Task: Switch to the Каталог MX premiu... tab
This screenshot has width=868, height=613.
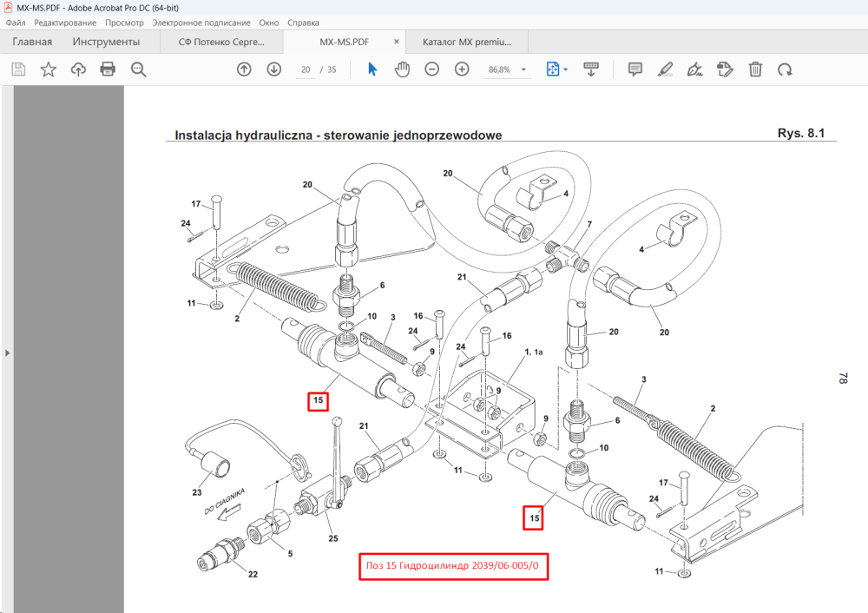Action: pyautogui.click(x=467, y=42)
